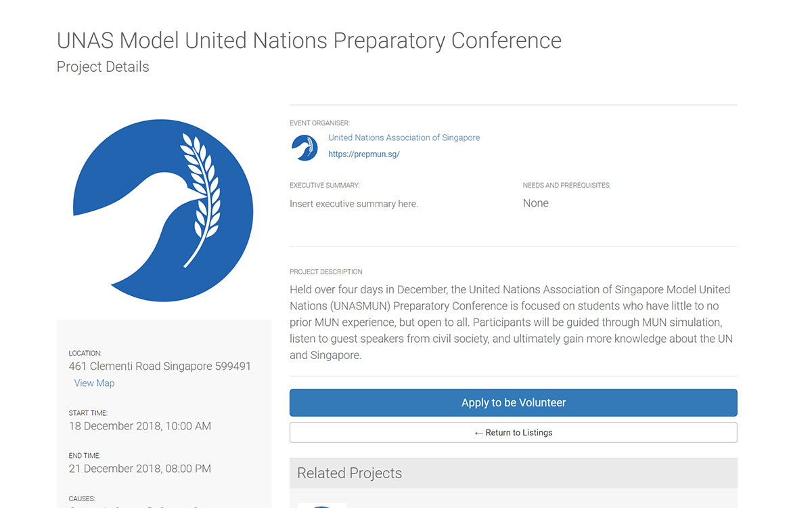Click the small organiser dove logo
This screenshot has width=812, height=508.
click(304, 148)
